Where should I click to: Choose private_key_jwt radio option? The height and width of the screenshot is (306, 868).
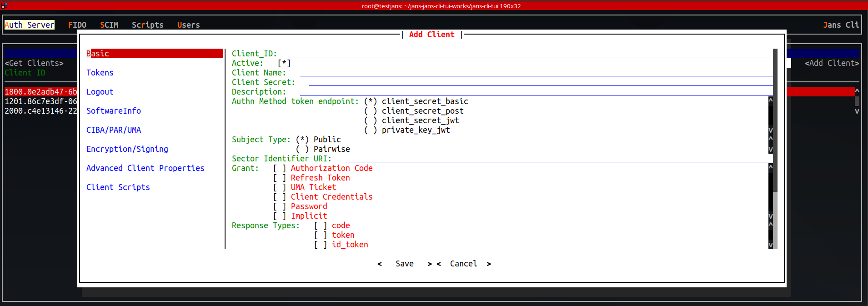pos(371,130)
